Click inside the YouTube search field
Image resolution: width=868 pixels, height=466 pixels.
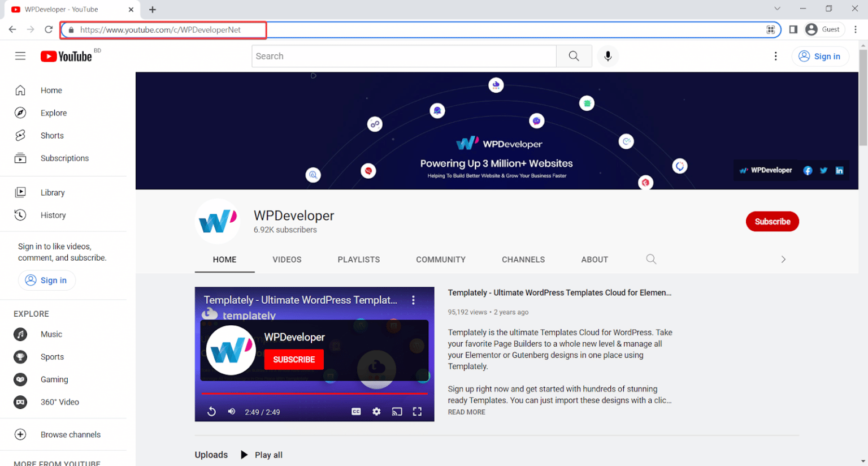(x=404, y=56)
